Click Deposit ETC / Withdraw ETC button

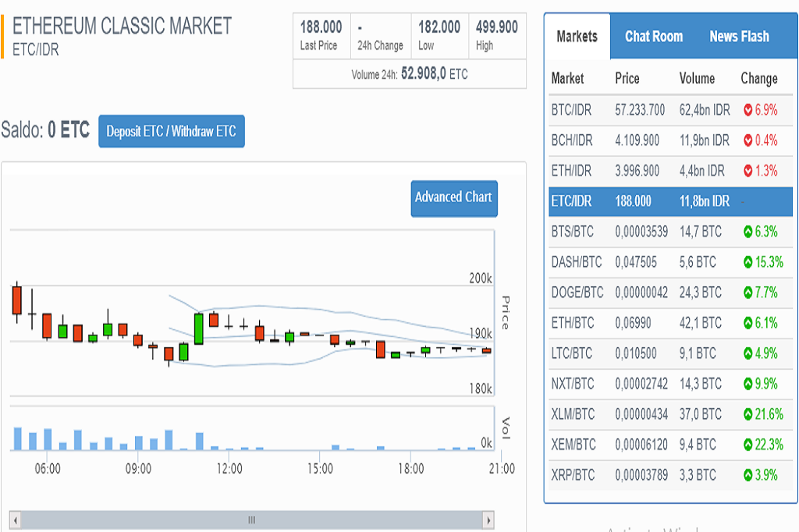[171, 132]
